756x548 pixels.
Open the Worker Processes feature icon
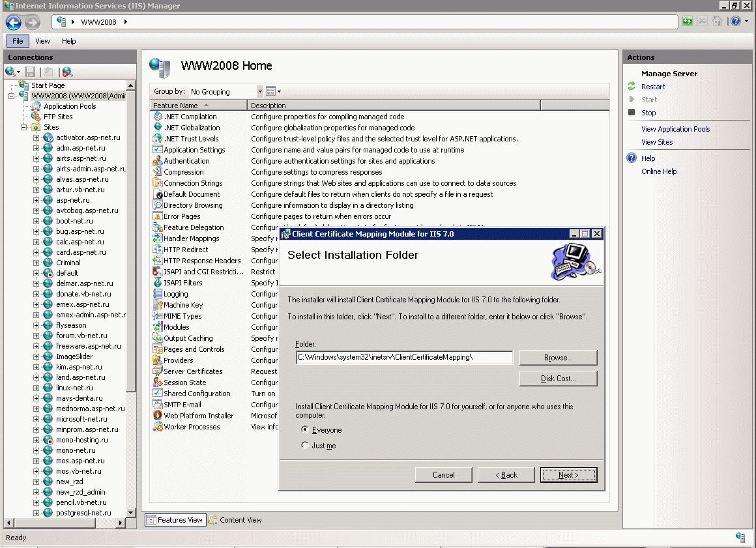coord(158,427)
